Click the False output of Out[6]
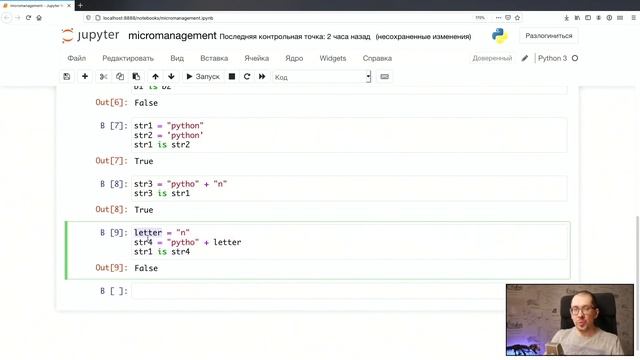The width and height of the screenshot is (640, 360). (x=146, y=103)
